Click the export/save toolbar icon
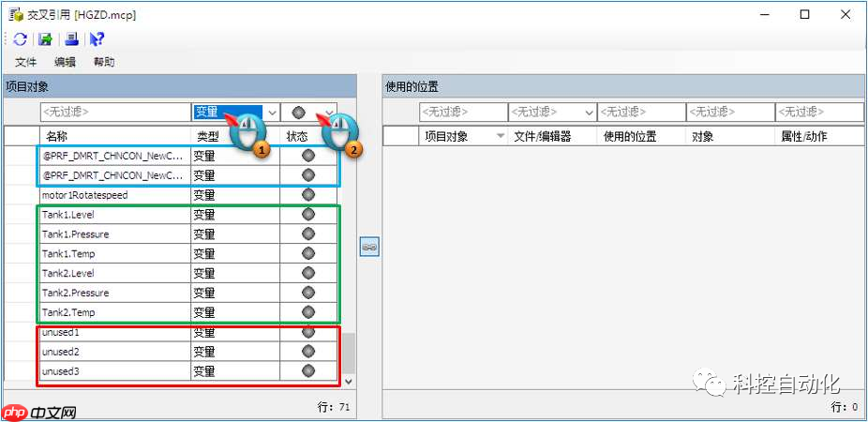The width and height of the screenshot is (868, 422). point(45,38)
